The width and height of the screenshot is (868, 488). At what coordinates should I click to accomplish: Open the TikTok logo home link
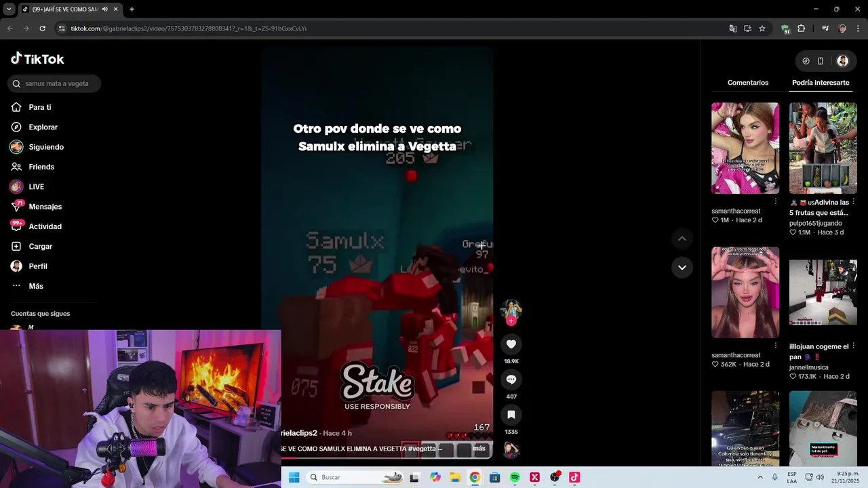37,59
